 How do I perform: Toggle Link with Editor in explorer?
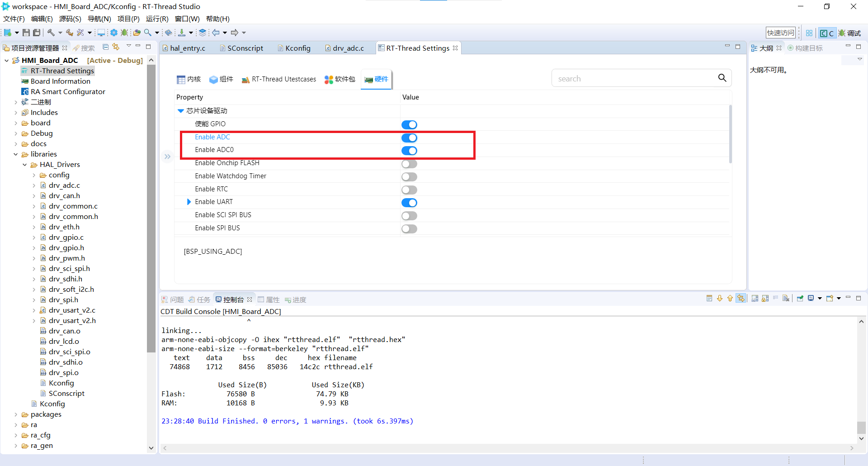click(x=116, y=47)
